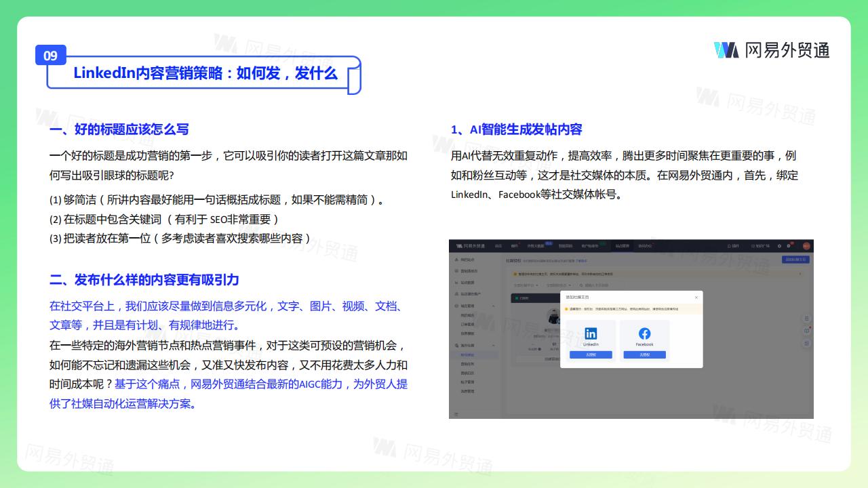Click the heading 一、好的标题应该怎么写
868x488 pixels.
(119, 129)
